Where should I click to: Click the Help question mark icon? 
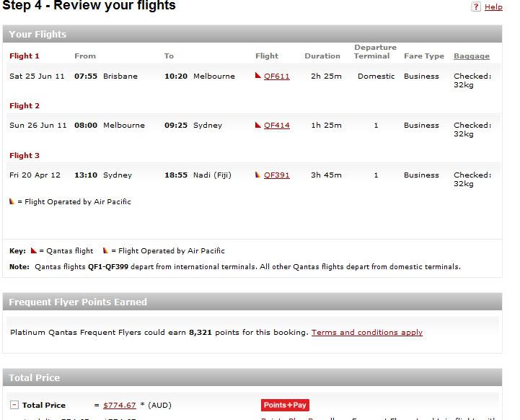(x=475, y=6)
